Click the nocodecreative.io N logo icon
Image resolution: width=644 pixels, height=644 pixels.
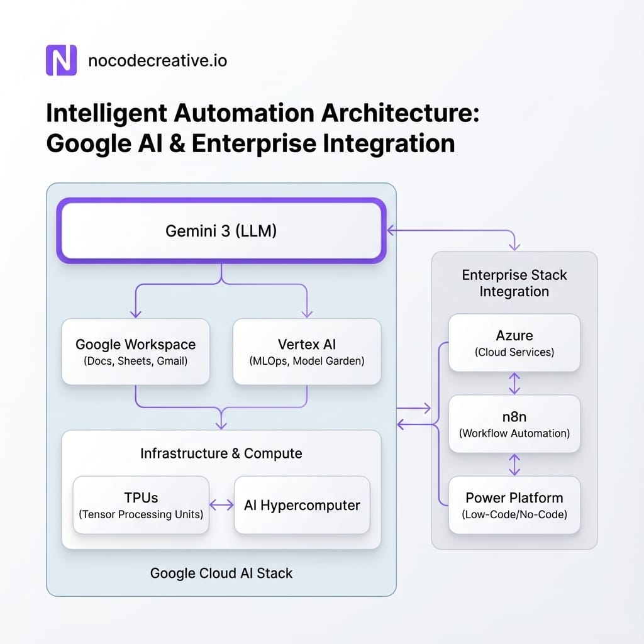point(60,60)
